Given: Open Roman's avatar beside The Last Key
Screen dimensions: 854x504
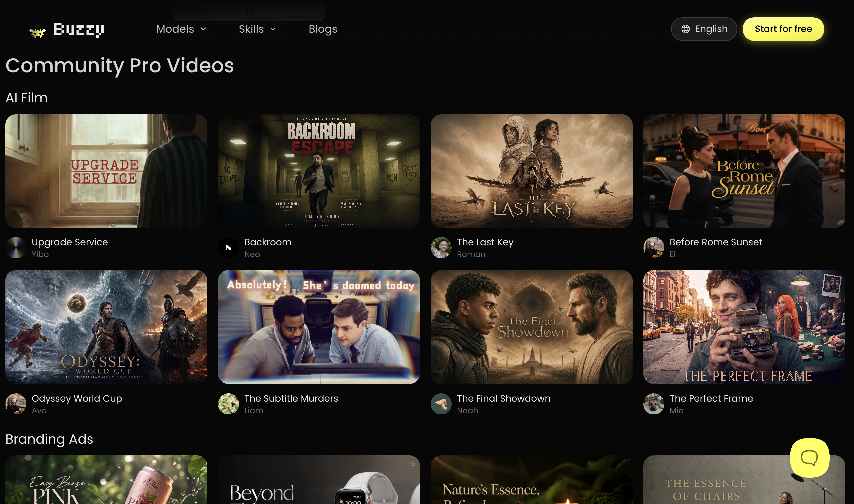Looking at the screenshot, I should click(441, 248).
